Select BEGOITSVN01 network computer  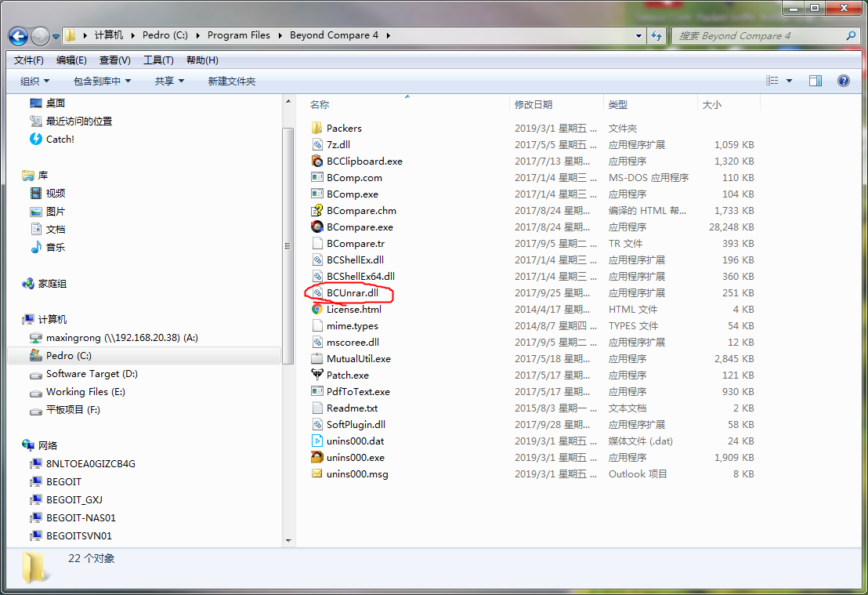[71, 535]
